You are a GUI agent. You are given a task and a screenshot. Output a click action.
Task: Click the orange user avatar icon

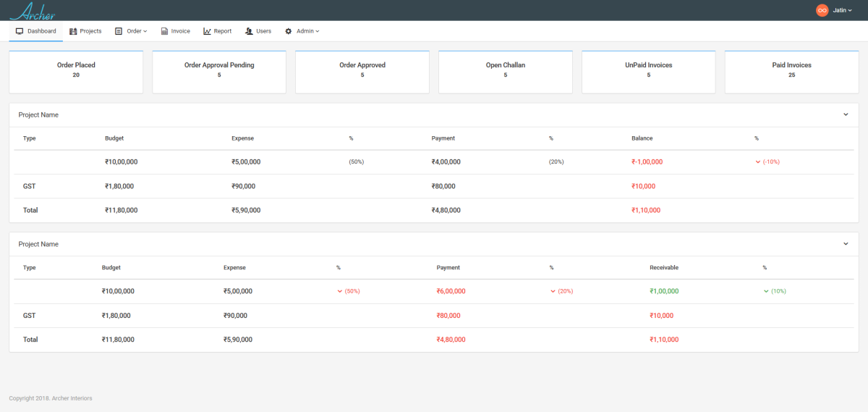click(822, 10)
